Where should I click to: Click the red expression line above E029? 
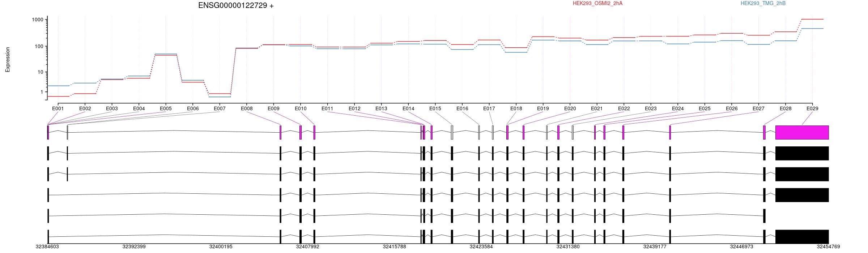[812, 19]
